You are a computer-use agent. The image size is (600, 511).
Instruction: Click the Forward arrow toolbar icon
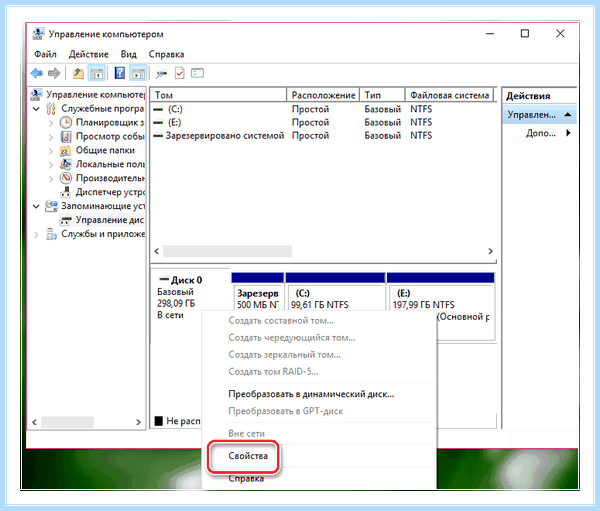(x=54, y=73)
